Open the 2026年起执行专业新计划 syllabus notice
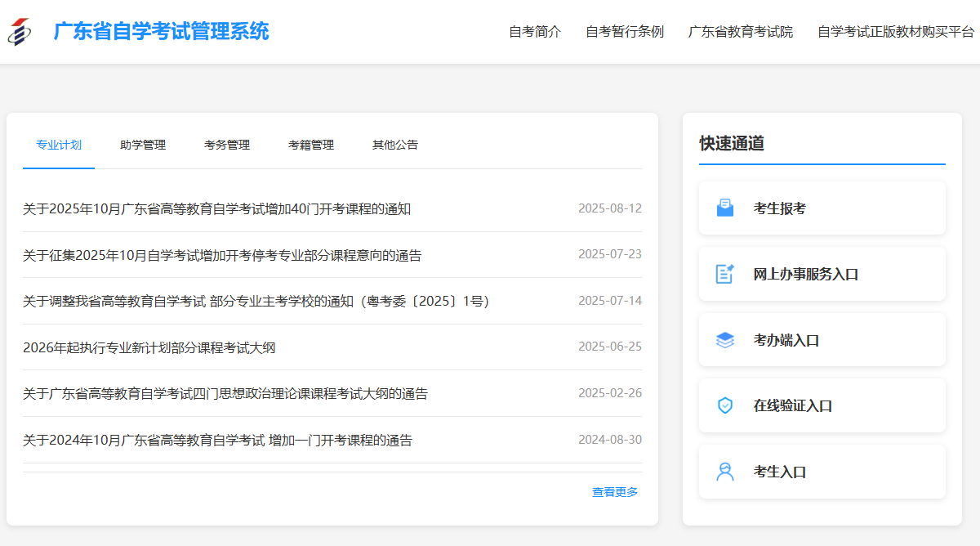This screenshot has height=546, width=980. click(x=149, y=348)
